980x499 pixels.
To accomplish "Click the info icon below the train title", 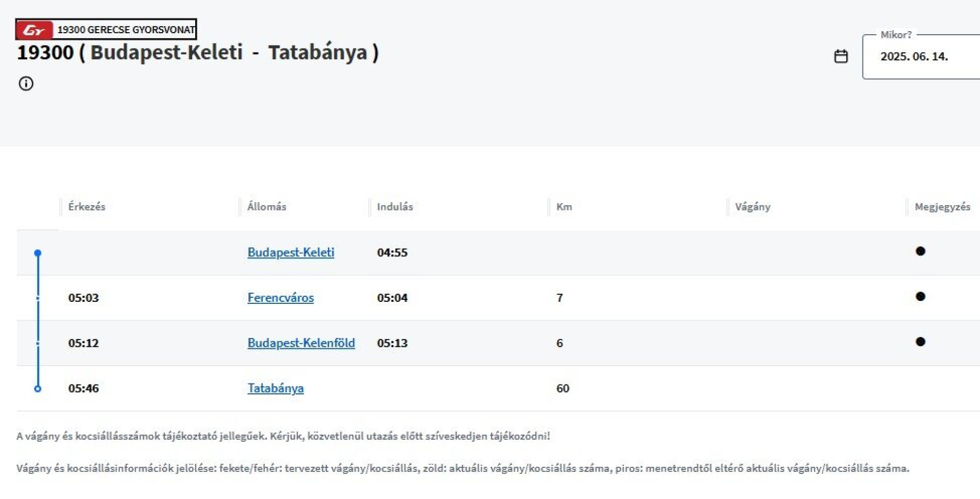I will point(26,83).
